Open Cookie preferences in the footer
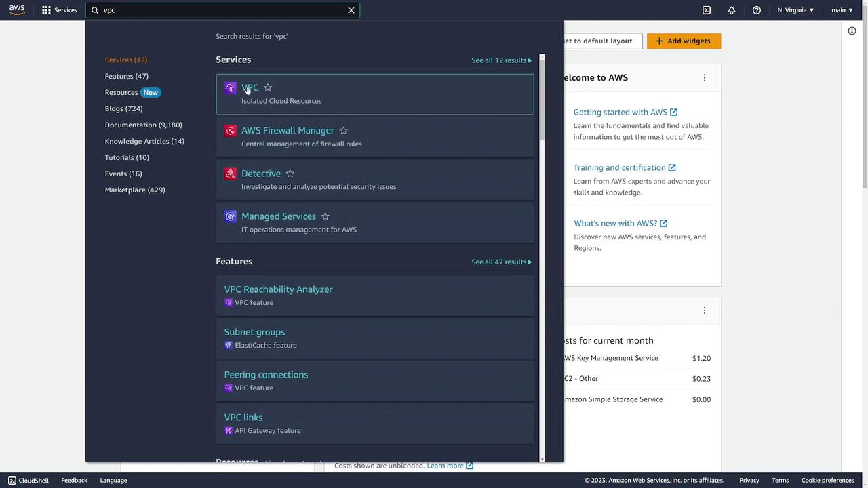The width and height of the screenshot is (868, 488). coord(827,480)
